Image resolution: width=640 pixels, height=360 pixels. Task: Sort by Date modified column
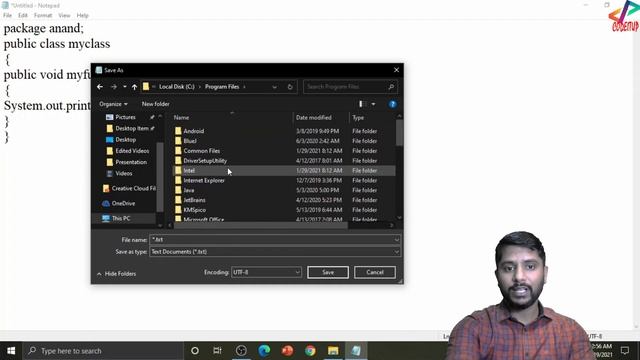[313, 118]
